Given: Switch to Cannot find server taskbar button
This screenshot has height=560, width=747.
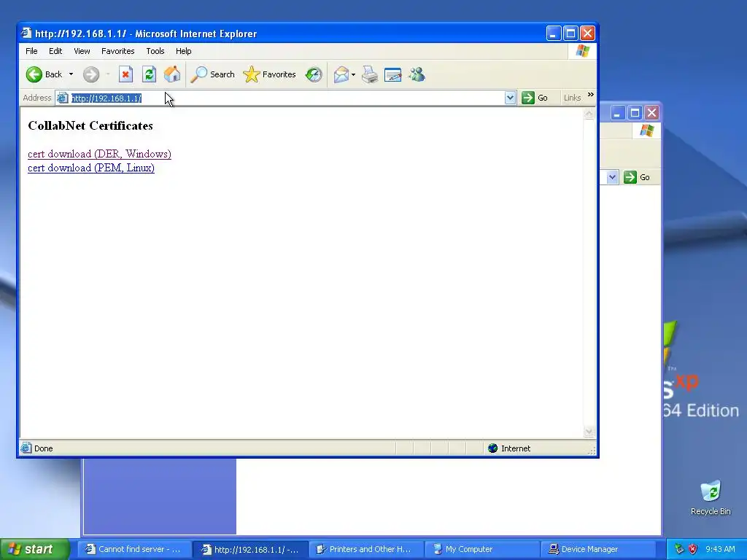Looking at the screenshot, I should pyautogui.click(x=135, y=549).
